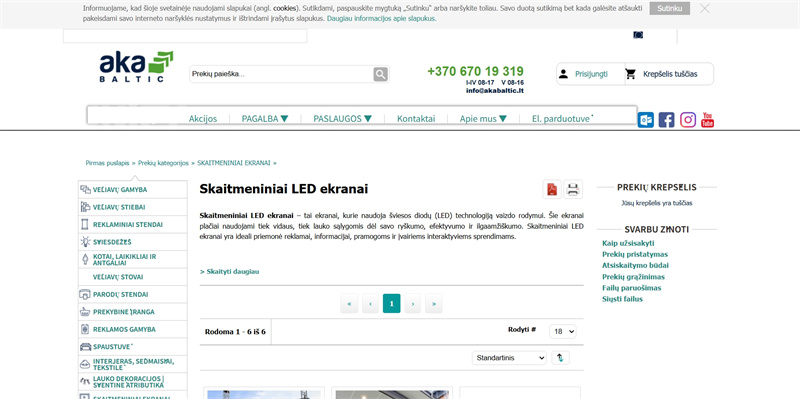The height and width of the screenshot is (399, 800).
Task: Go to Prekių kategorijos breadcrumb
Action: coord(163,163)
